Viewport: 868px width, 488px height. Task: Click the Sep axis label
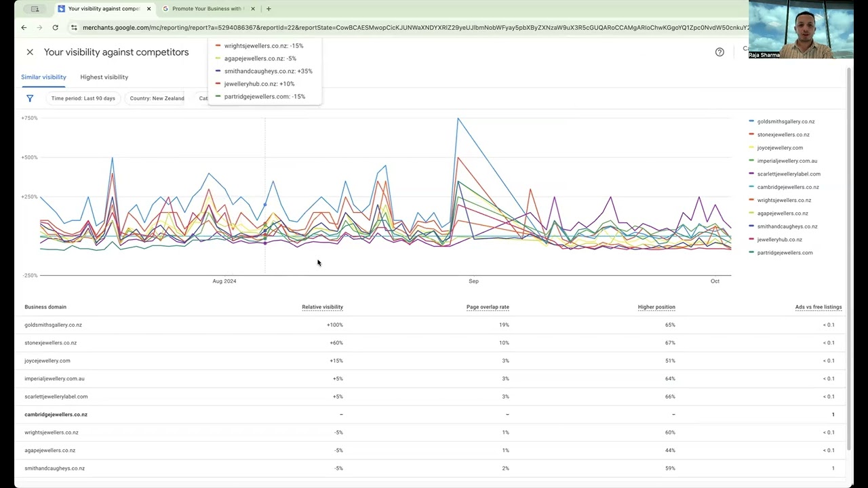[473, 281]
